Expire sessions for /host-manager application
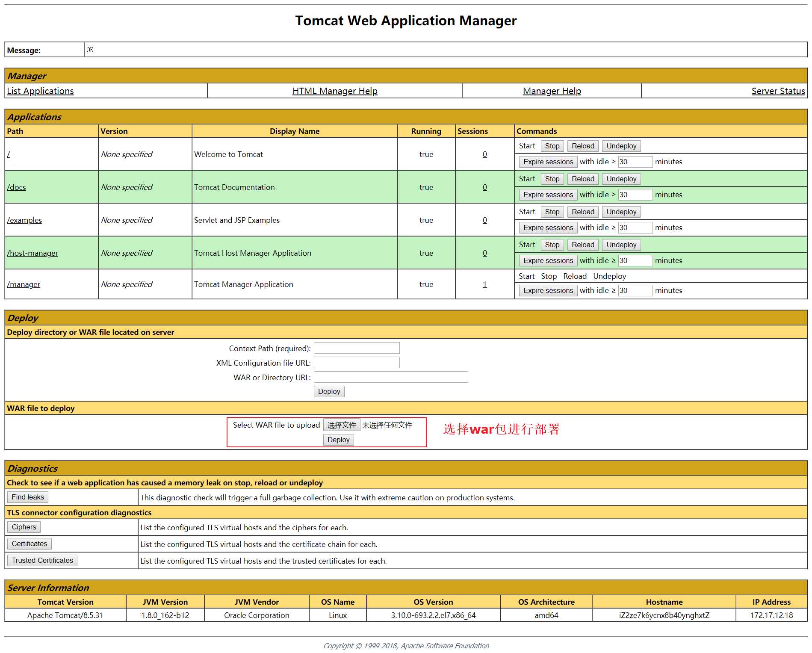Viewport: 812px width, 653px height. coord(548,260)
